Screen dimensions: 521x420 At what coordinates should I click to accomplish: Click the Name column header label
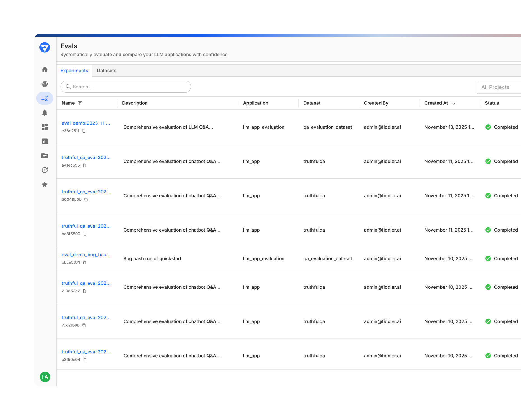(x=68, y=103)
